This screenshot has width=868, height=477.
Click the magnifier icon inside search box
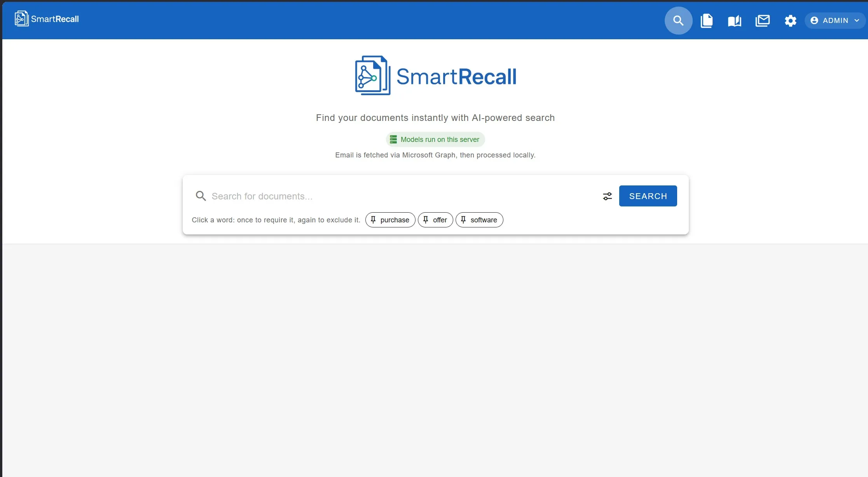coord(201,196)
